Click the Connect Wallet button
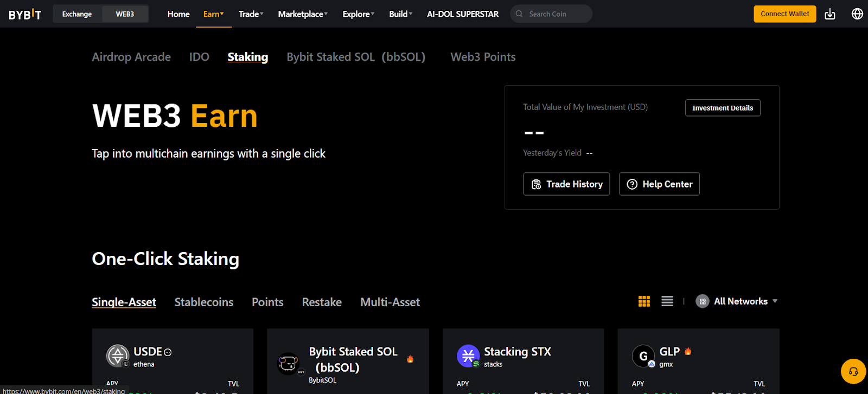 pyautogui.click(x=784, y=14)
